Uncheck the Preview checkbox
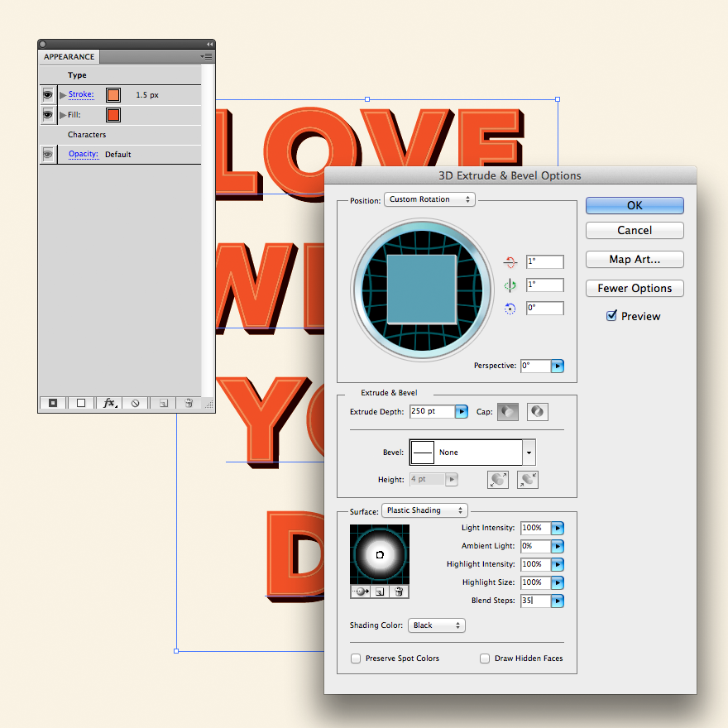 click(611, 316)
